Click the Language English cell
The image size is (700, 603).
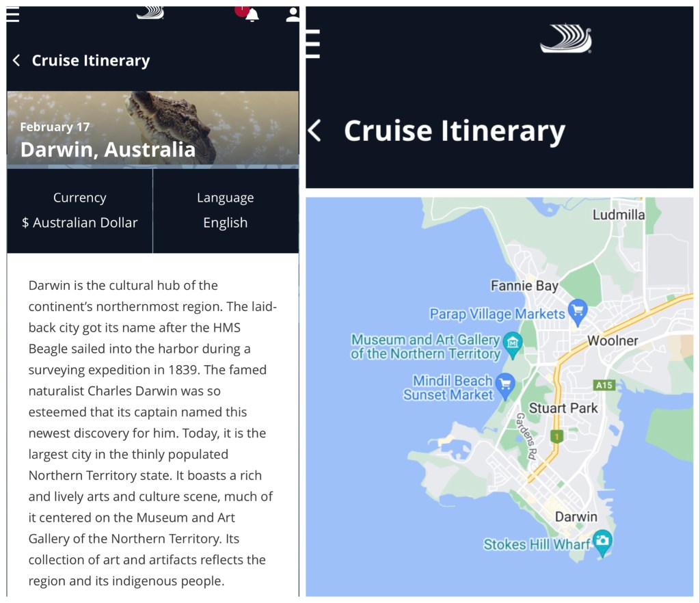[226, 211]
